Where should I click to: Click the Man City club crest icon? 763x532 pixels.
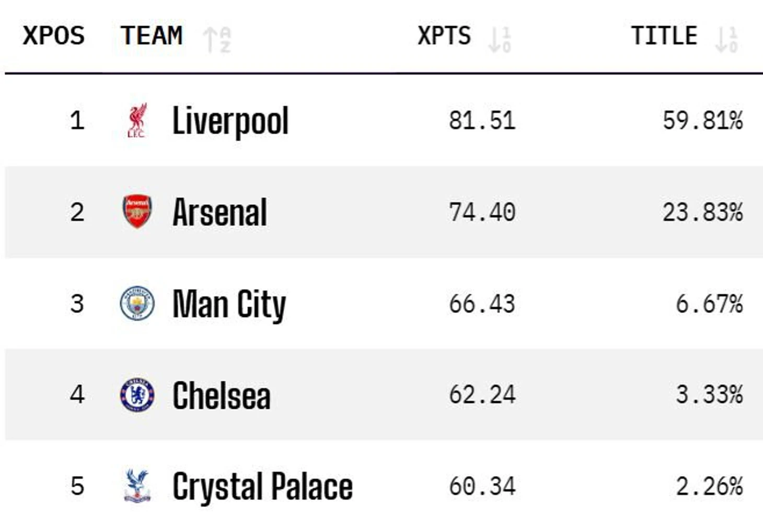click(x=137, y=303)
